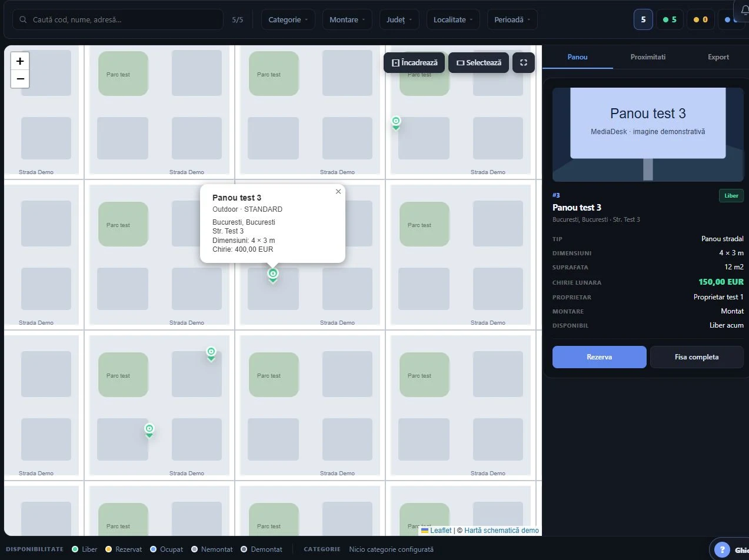Open Fisa completa for the panel
This screenshot has width=749, height=560.
click(x=697, y=357)
